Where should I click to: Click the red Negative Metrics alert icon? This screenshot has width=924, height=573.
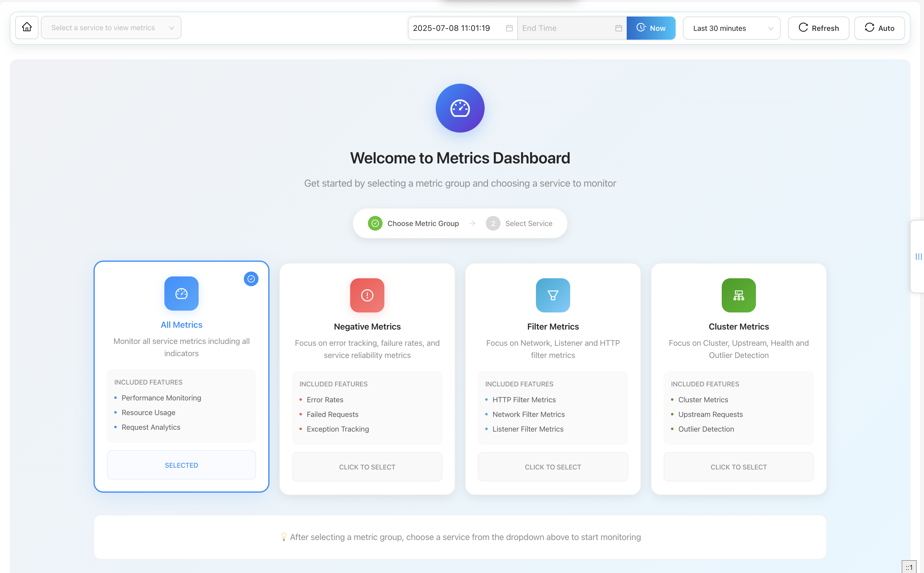(366, 295)
